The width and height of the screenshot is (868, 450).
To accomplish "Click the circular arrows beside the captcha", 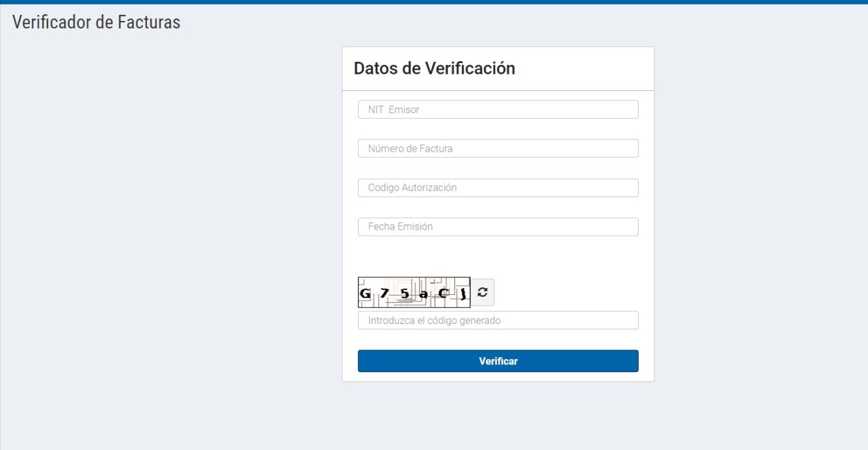I will (482, 292).
